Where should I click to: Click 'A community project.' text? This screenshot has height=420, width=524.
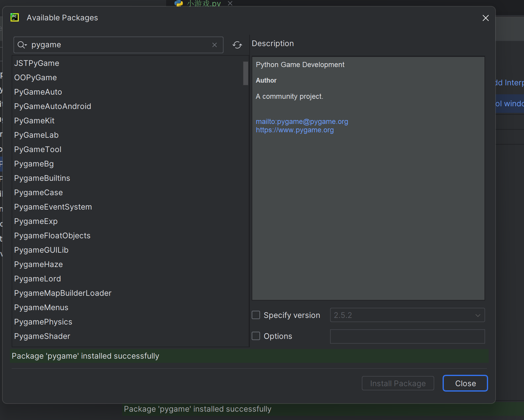289,96
